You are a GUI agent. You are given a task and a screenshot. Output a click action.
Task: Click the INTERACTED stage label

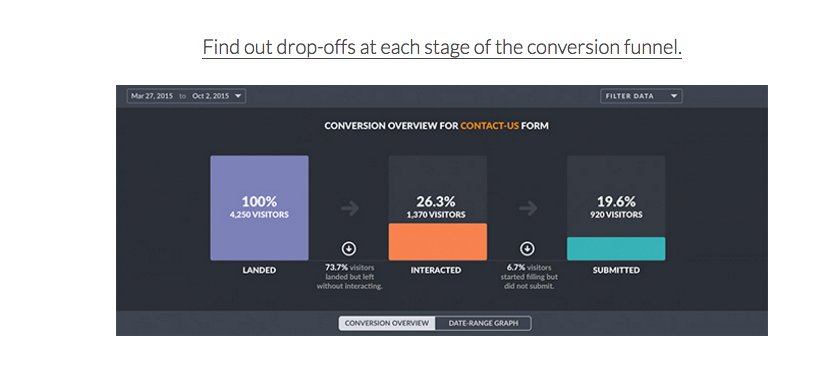pos(436,270)
